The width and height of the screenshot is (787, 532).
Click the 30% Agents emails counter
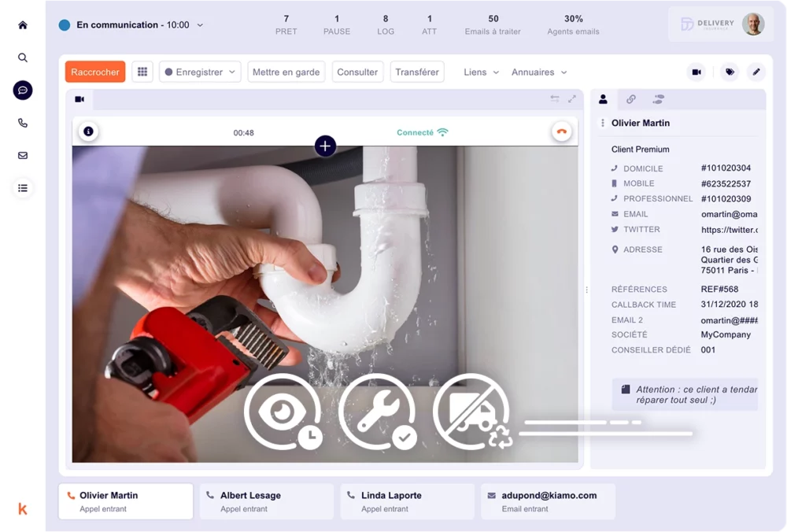click(x=573, y=24)
